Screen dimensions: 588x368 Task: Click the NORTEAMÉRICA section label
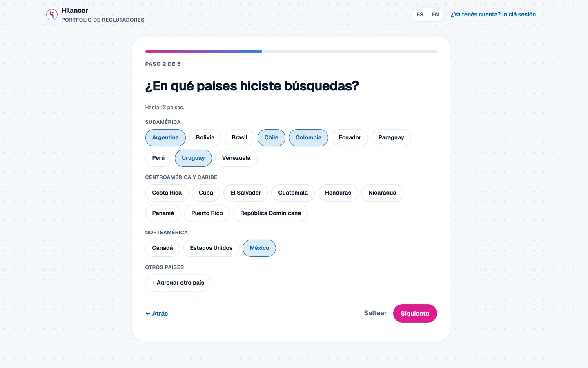pyautogui.click(x=167, y=233)
